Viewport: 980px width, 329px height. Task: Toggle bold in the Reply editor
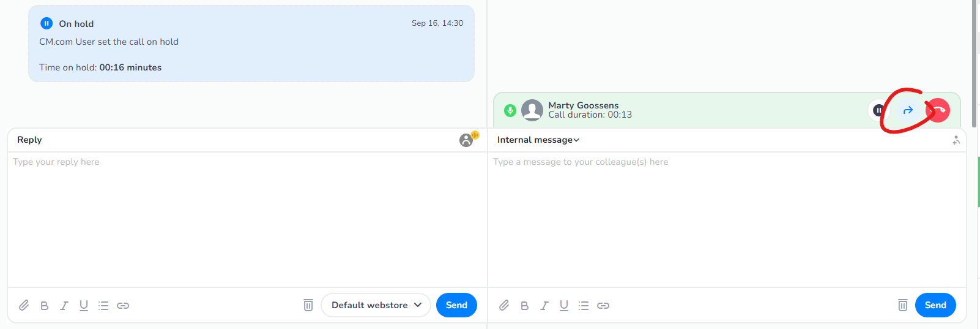tap(44, 305)
